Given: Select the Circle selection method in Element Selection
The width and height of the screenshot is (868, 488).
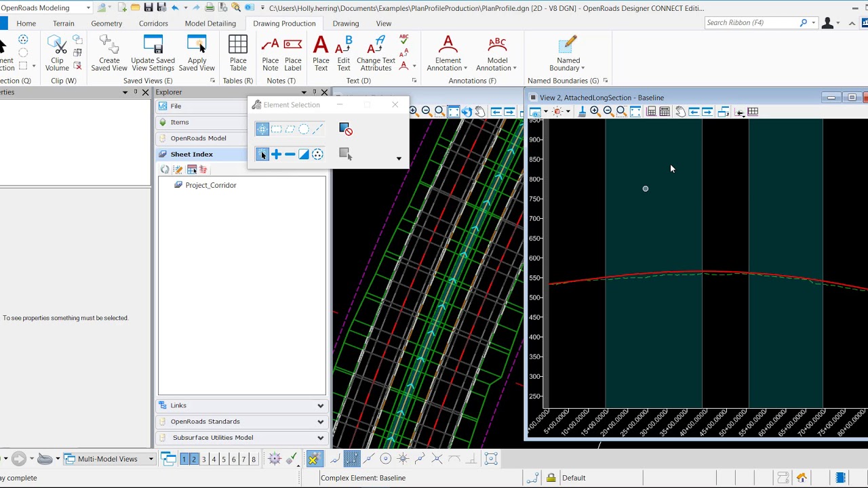Looking at the screenshot, I should [304, 129].
